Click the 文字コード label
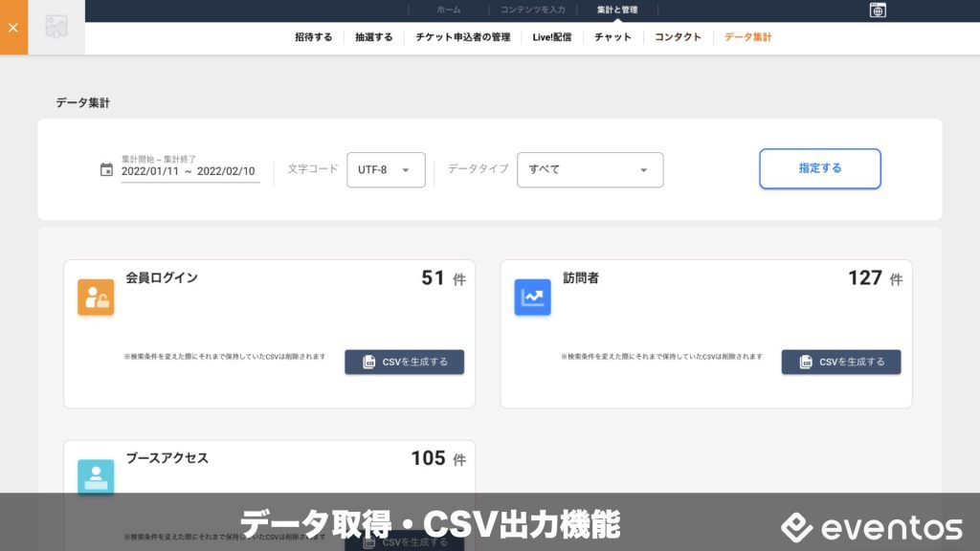This screenshot has height=551, width=980. [313, 168]
